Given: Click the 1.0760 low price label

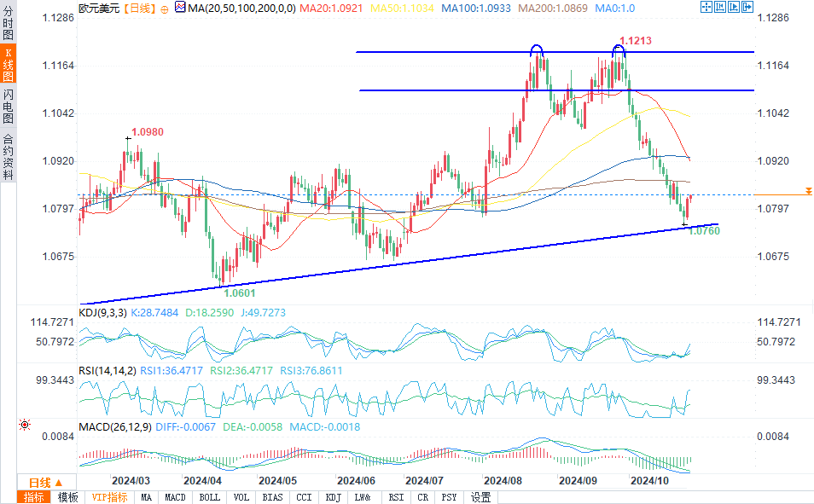Looking at the screenshot, I should pyautogui.click(x=704, y=231).
